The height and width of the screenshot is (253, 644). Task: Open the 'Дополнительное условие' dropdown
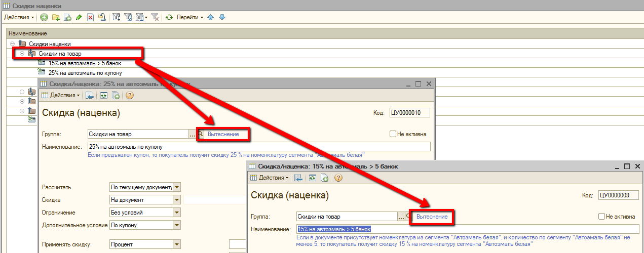177,225
